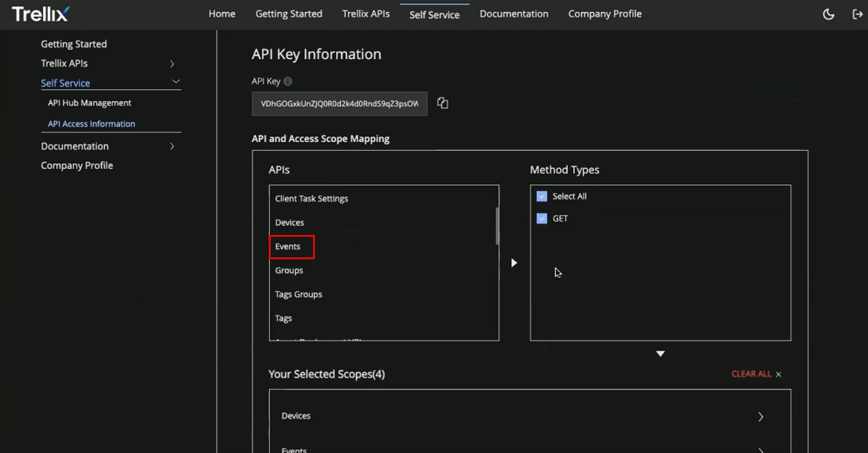
Task: Collapse the Self Service sidebar section
Action: 176,82
